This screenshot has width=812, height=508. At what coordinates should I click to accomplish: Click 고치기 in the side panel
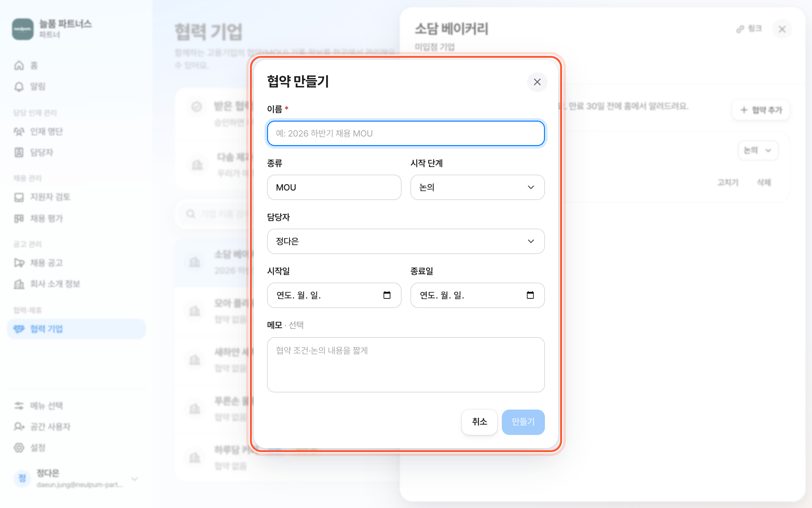coord(727,183)
